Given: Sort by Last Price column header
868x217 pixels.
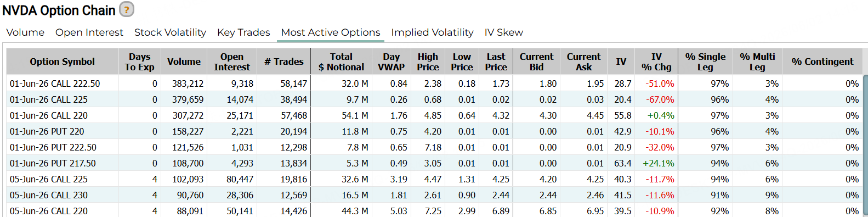Looking at the screenshot, I should 496,62.
